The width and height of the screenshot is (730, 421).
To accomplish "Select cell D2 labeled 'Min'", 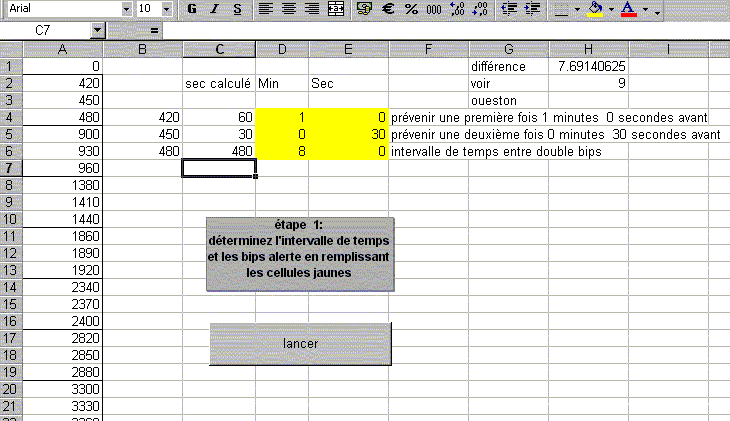I will point(282,83).
